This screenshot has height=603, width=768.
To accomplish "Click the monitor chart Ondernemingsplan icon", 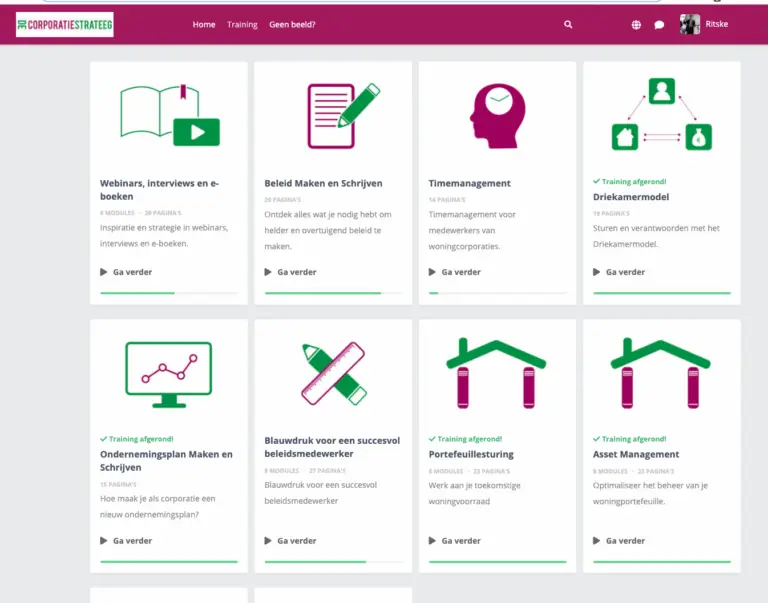I will pyautogui.click(x=169, y=373).
